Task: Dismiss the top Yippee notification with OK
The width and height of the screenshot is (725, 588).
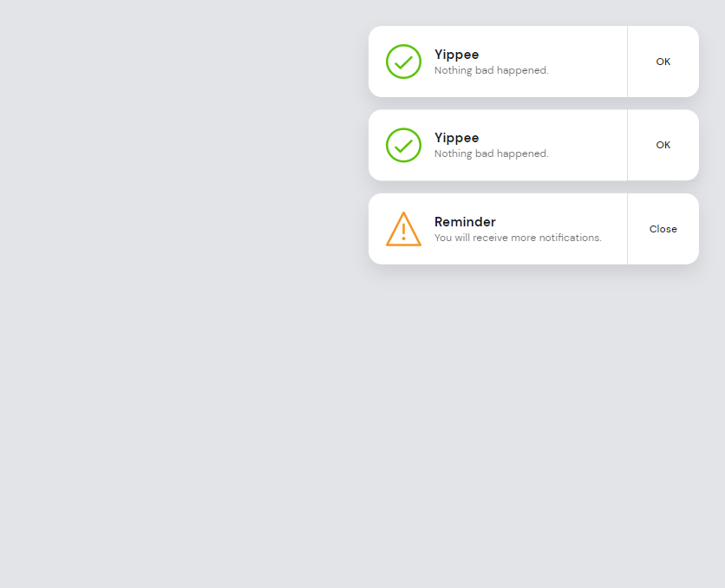Action: coord(663,62)
